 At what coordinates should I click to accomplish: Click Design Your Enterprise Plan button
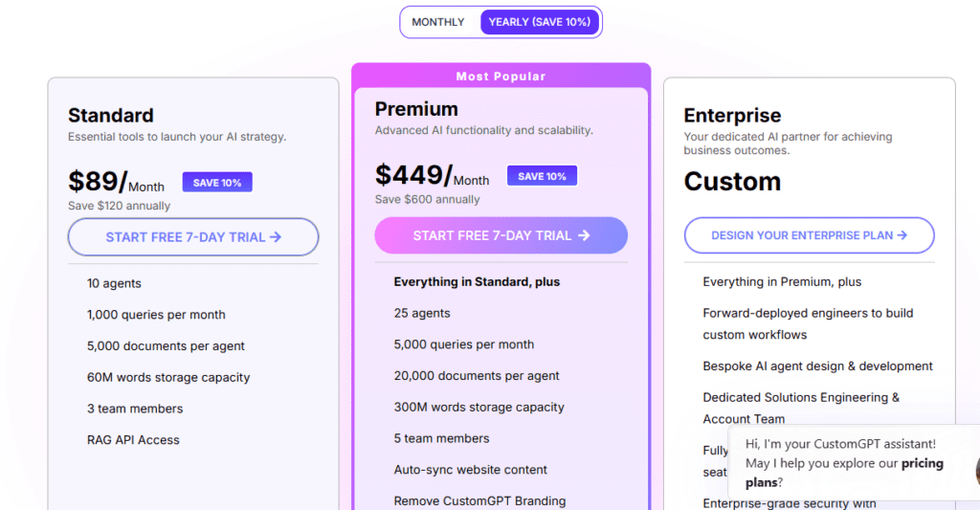click(809, 235)
